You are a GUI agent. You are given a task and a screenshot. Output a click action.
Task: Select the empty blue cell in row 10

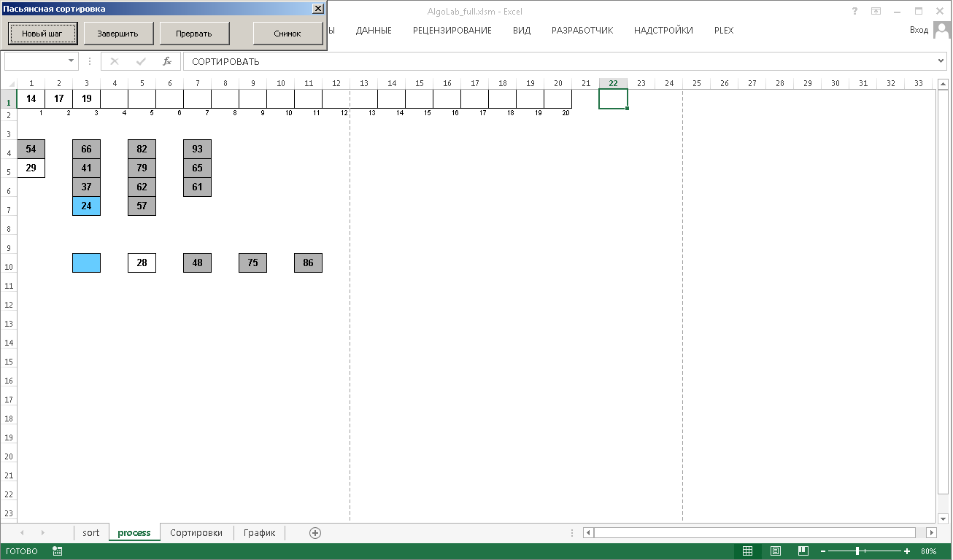click(86, 262)
